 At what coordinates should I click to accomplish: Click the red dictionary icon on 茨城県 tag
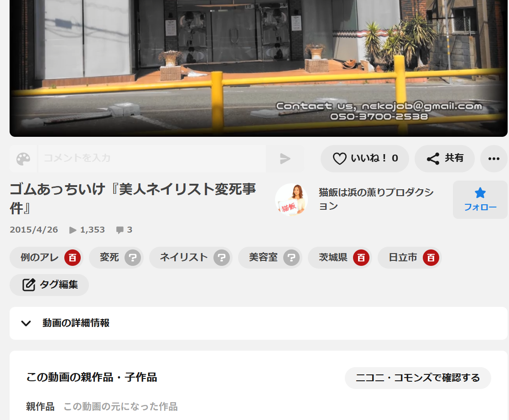pos(361,258)
